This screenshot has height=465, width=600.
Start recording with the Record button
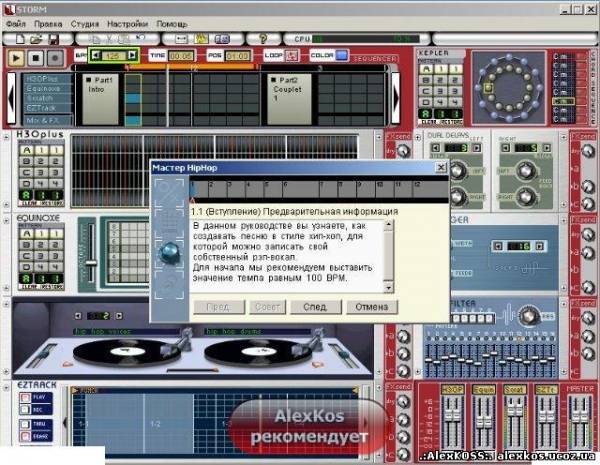click(55, 58)
